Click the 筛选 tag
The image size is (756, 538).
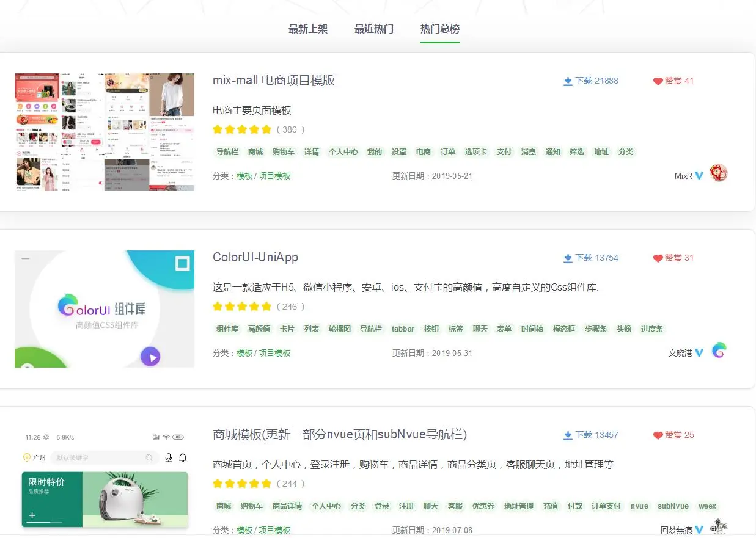click(x=577, y=152)
